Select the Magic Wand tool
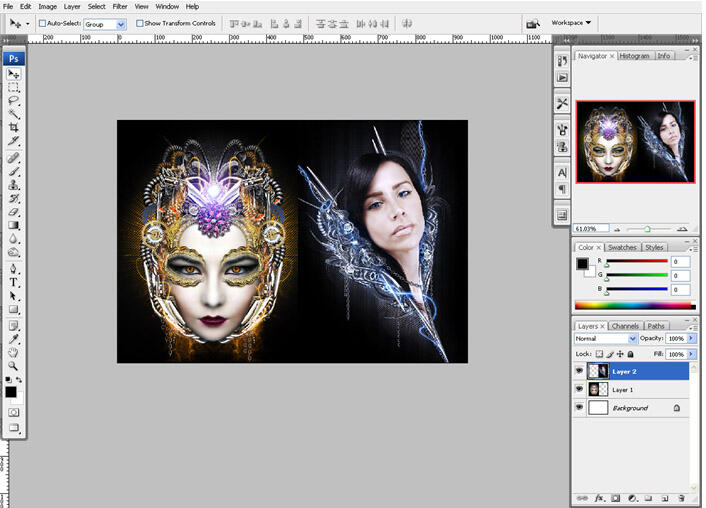Viewport: 706px width, 508px height. click(14, 114)
